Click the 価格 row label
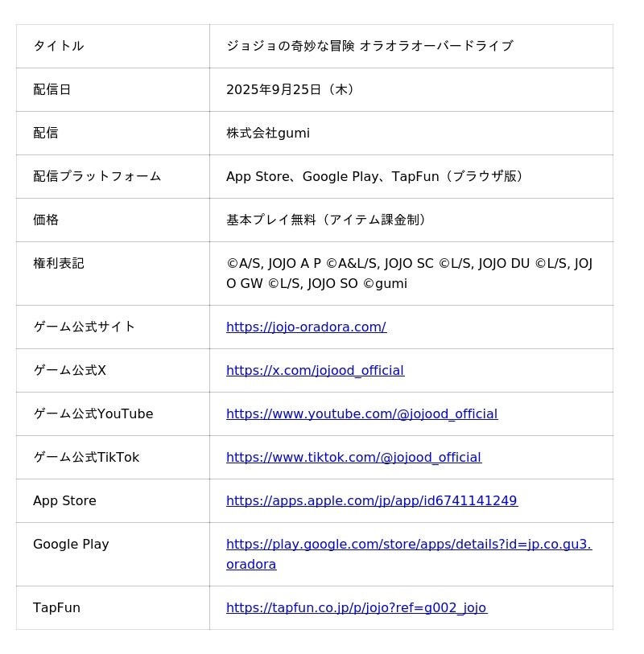Viewport: 644px width, 654px height. (x=46, y=220)
